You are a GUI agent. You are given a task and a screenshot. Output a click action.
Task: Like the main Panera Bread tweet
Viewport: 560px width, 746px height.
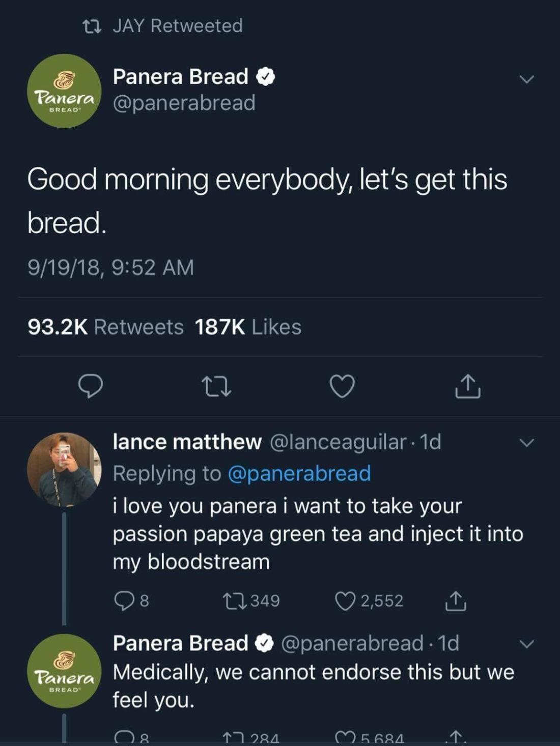pos(342,386)
